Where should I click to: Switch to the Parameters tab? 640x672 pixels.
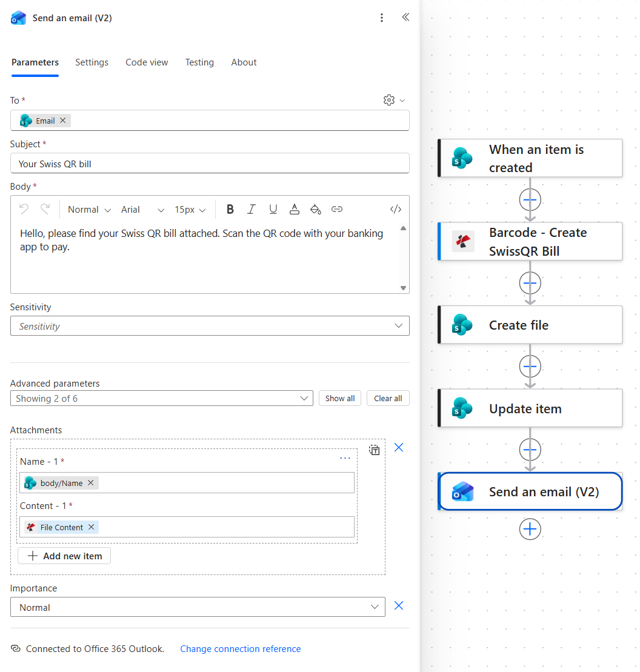[35, 62]
